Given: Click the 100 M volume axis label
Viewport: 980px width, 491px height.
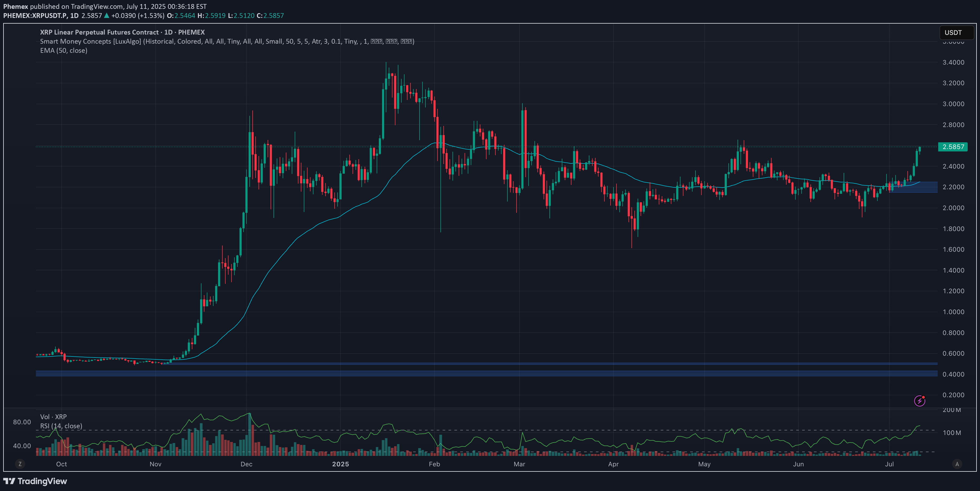Looking at the screenshot, I should 952,433.
